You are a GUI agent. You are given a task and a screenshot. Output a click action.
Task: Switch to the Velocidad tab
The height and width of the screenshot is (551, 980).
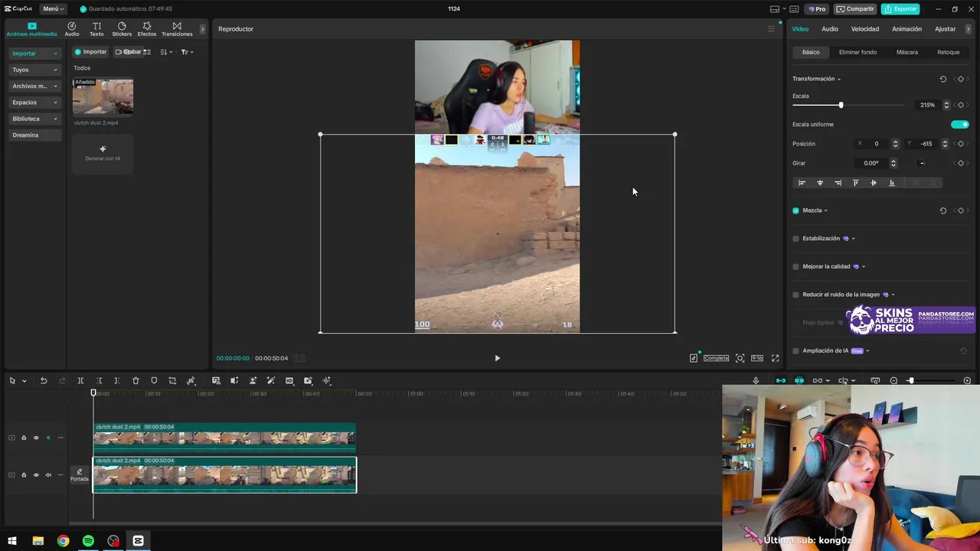(x=865, y=29)
